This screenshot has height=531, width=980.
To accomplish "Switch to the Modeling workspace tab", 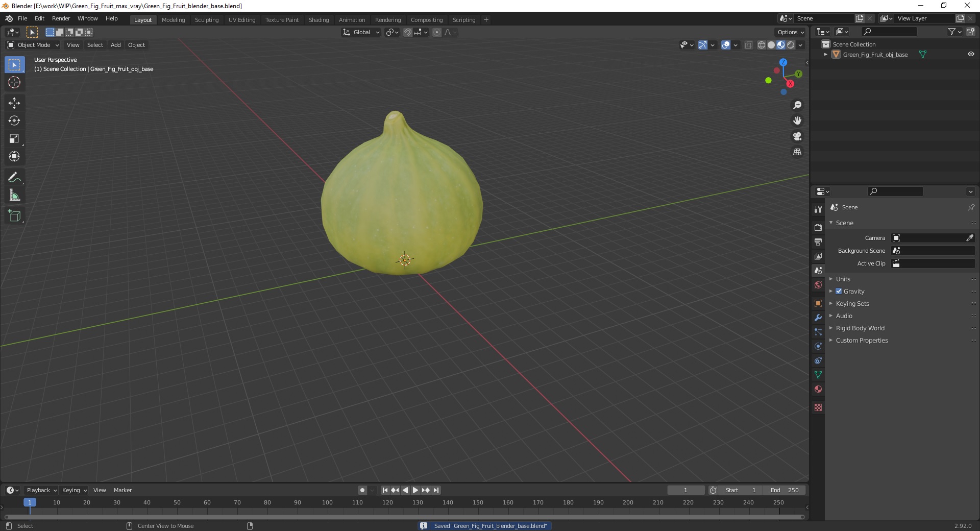I will pos(173,20).
